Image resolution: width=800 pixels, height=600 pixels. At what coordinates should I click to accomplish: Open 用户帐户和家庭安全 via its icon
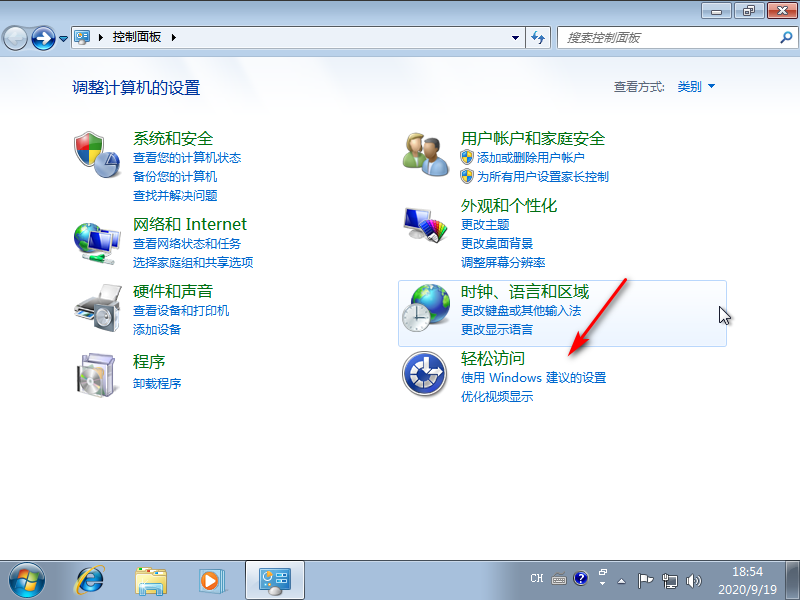pos(423,155)
